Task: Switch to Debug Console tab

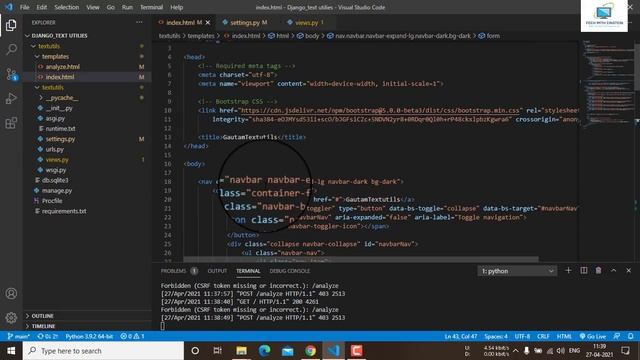Action: (x=289, y=271)
